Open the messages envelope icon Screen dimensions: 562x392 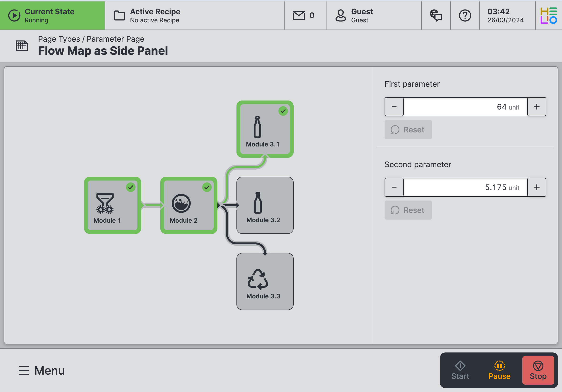tap(299, 15)
